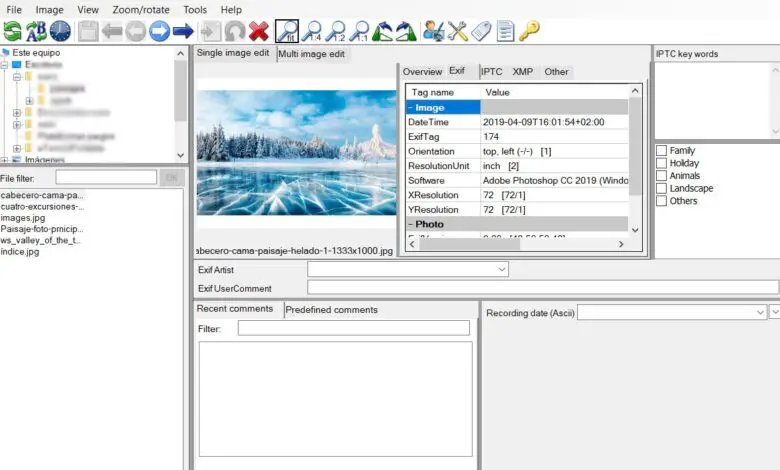Open the Exif Artist dropdown
The width and height of the screenshot is (780, 470).
[x=502, y=269]
